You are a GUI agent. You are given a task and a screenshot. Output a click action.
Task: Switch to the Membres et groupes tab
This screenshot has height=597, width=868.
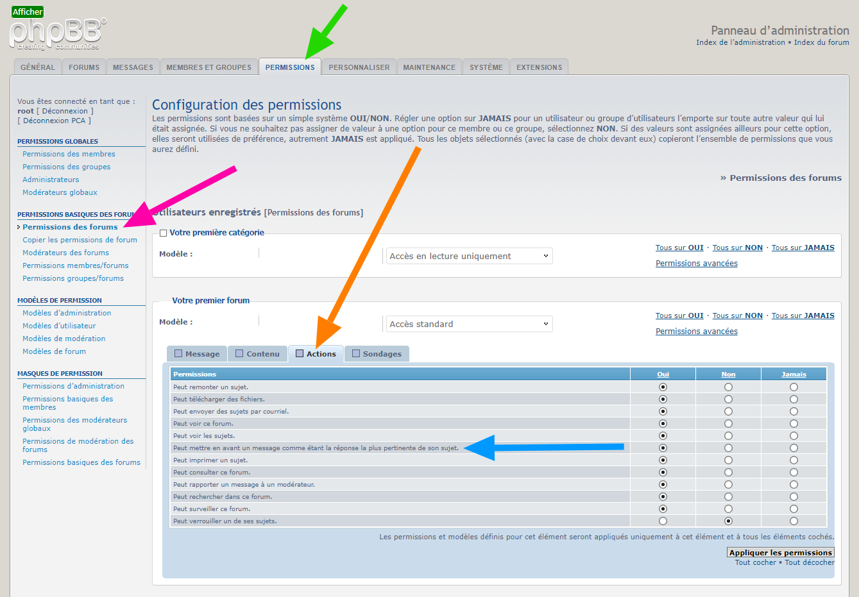[x=208, y=67]
